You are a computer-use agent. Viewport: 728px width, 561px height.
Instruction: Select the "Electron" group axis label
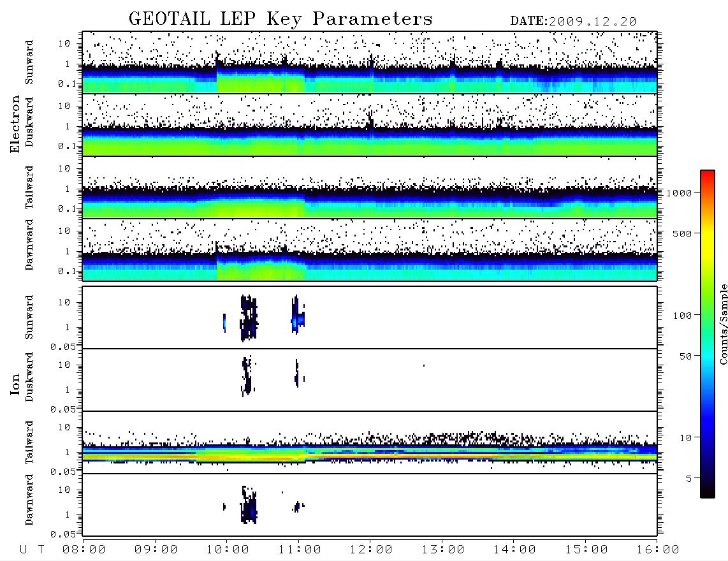point(15,124)
